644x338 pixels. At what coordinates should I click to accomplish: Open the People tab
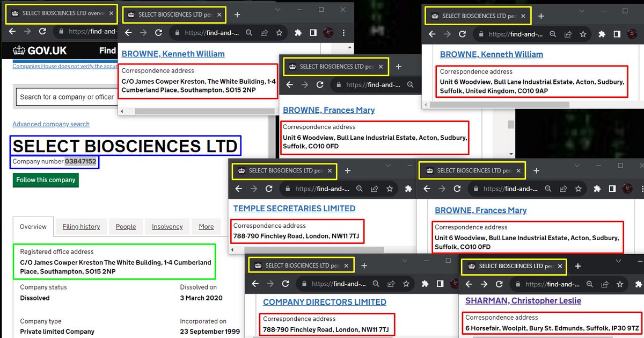point(126,227)
